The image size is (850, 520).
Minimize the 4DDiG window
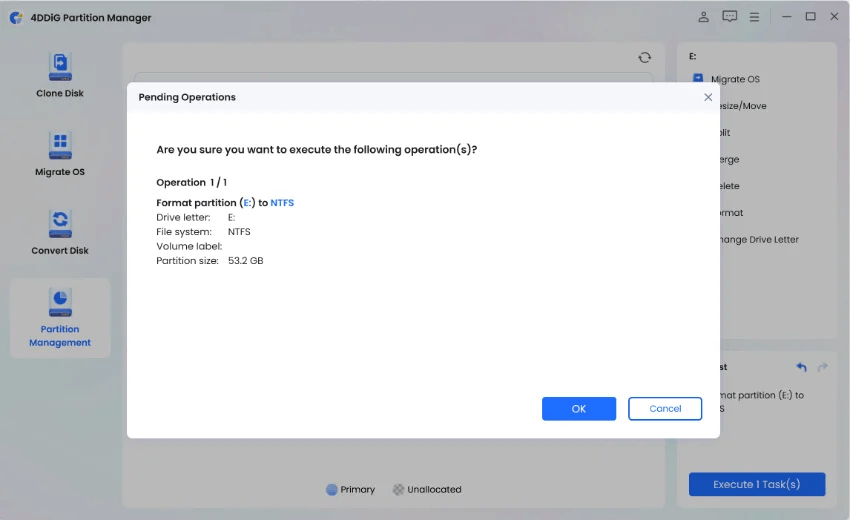pos(786,17)
